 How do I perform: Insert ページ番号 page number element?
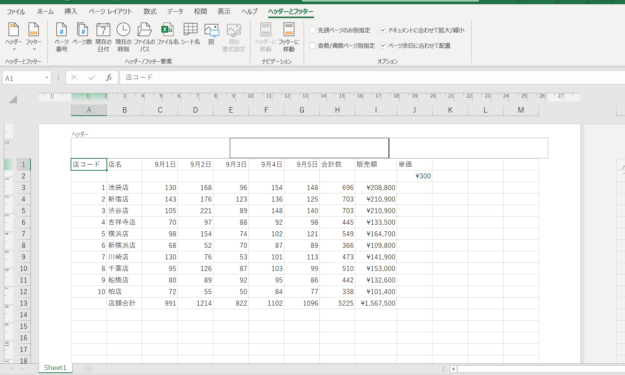click(x=61, y=37)
